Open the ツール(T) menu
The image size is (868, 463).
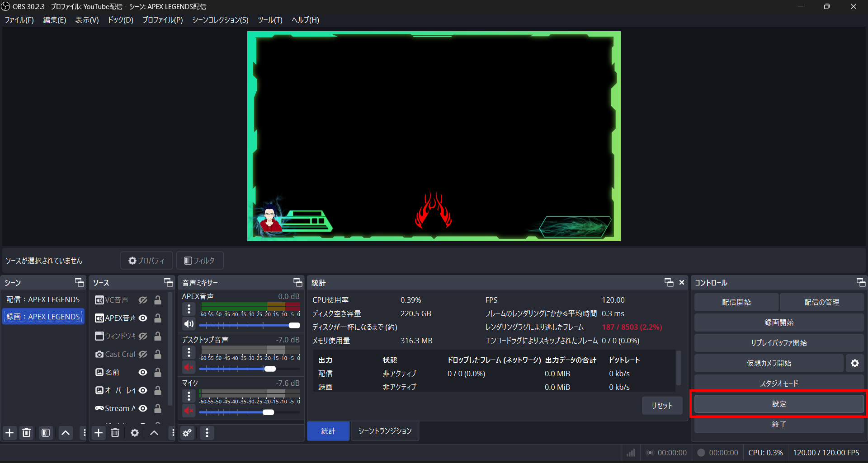tap(269, 20)
